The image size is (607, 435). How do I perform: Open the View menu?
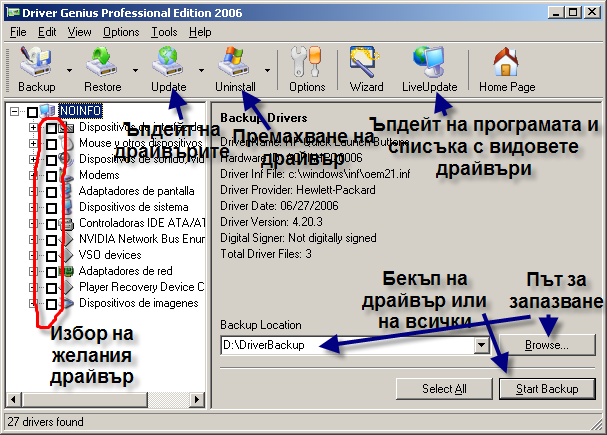point(79,32)
